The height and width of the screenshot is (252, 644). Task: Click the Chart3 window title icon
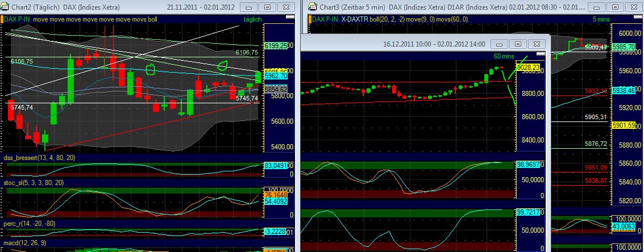[312, 7]
